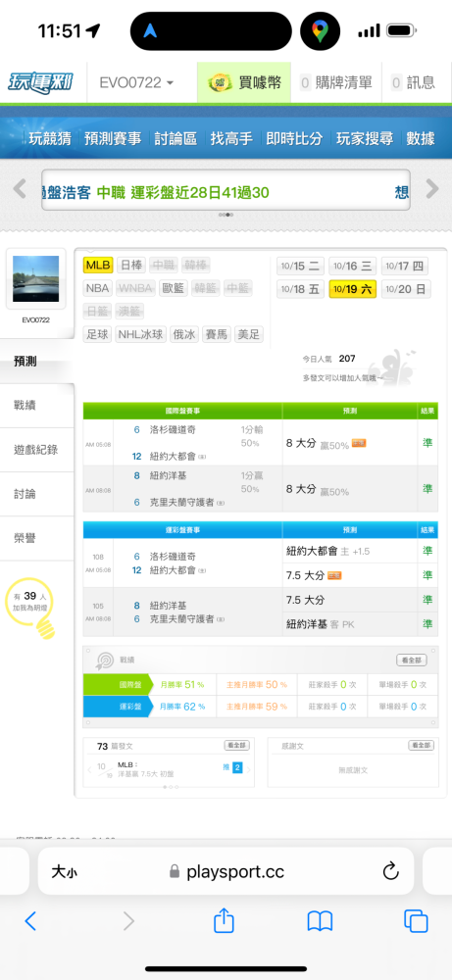Open the 數據 menu item
452x980 pixels.
[x=421, y=138]
